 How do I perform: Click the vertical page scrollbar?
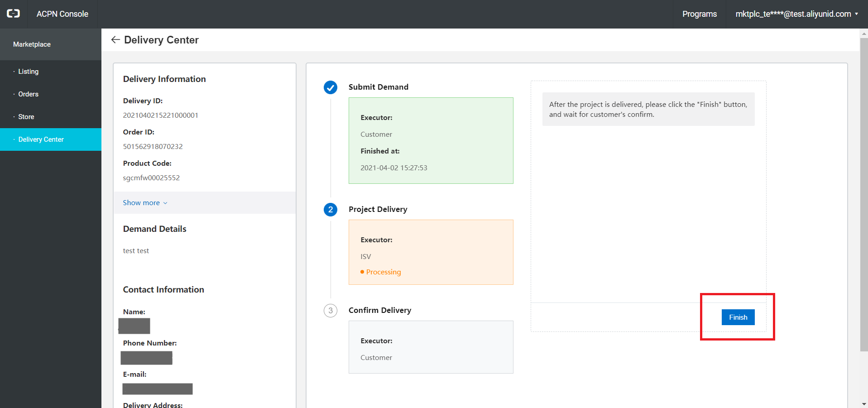point(863,195)
